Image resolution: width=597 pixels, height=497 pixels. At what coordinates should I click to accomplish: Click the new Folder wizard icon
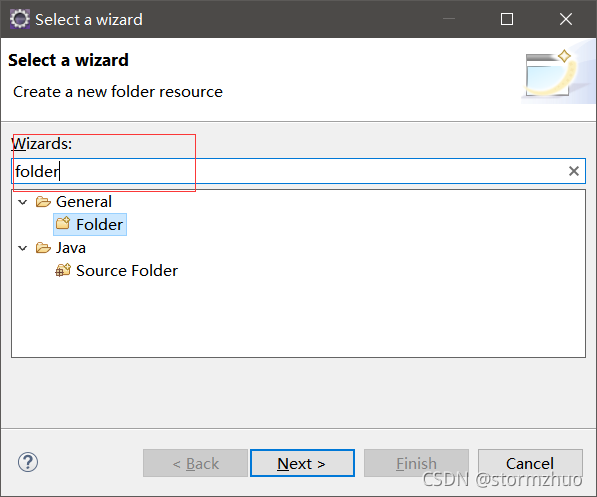coord(63,224)
